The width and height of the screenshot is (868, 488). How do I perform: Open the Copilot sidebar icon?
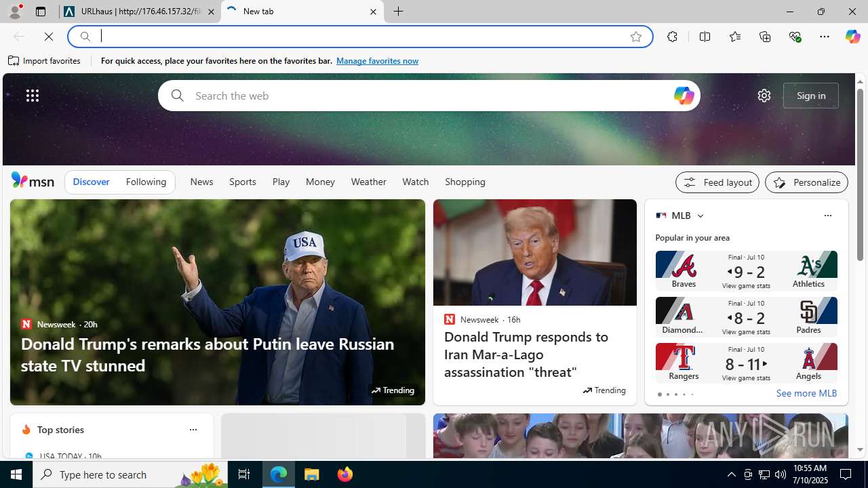pos(852,37)
